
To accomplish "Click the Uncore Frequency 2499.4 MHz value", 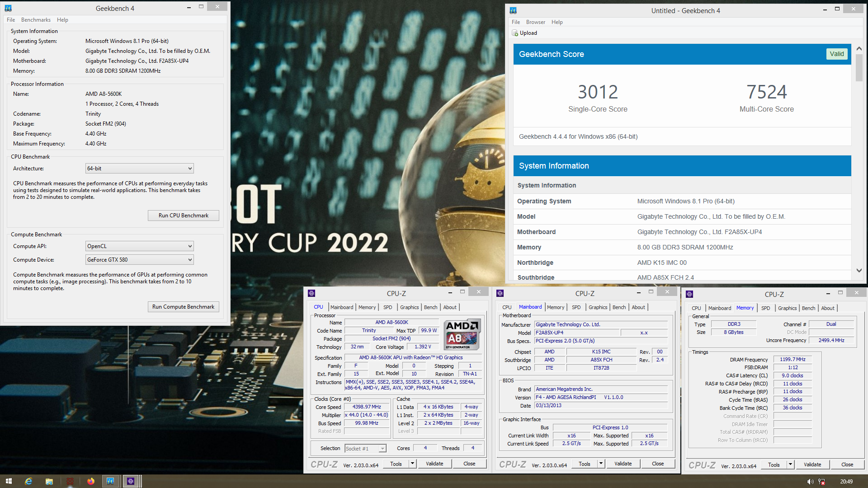I will [x=831, y=340].
